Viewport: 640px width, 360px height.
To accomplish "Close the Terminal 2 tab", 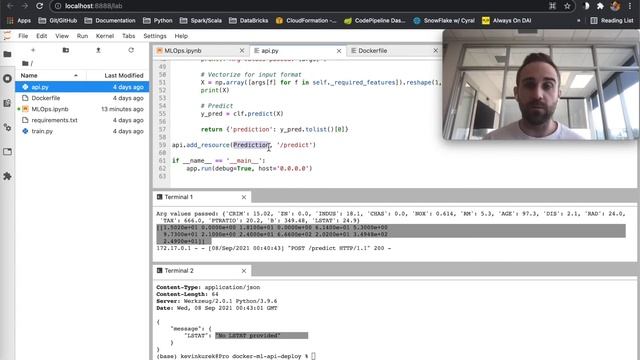I will pyautogui.click(x=244, y=271).
